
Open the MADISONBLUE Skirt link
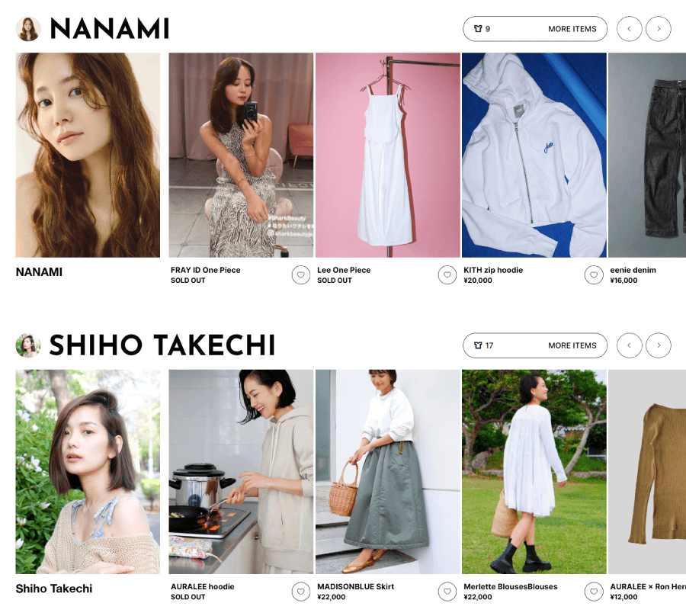(355, 587)
